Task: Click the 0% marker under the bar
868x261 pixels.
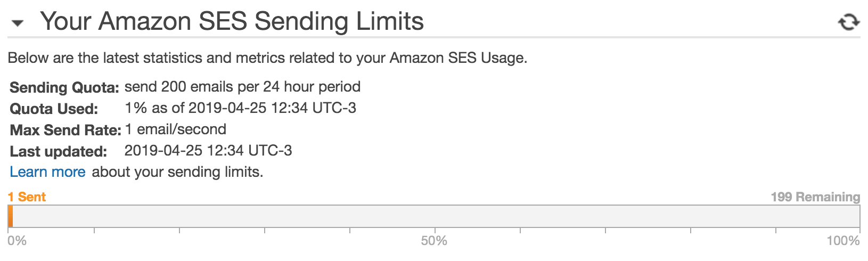Action: (x=17, y=241)
